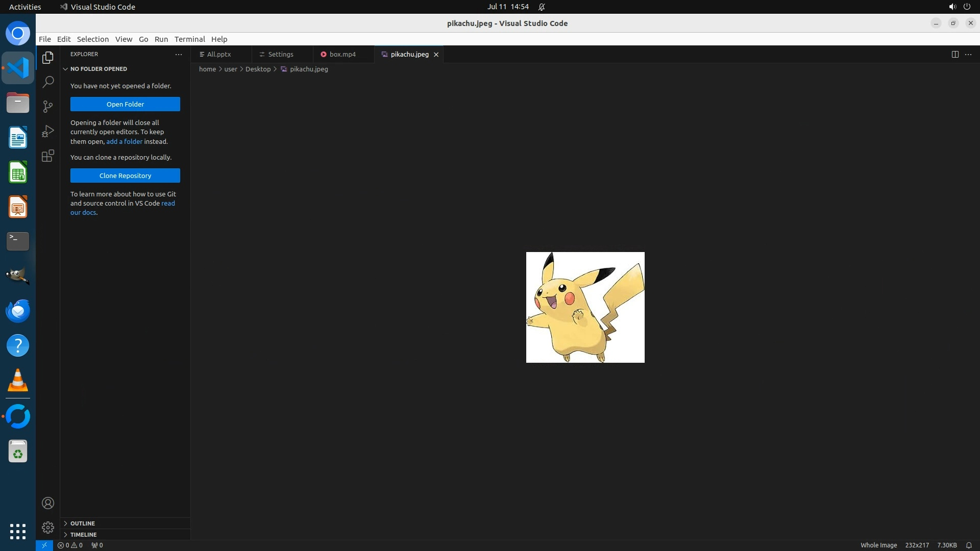Viewport: 980px width, 551px height.
Task: Click the Accounts icon in activity bar
Action: 48,503
